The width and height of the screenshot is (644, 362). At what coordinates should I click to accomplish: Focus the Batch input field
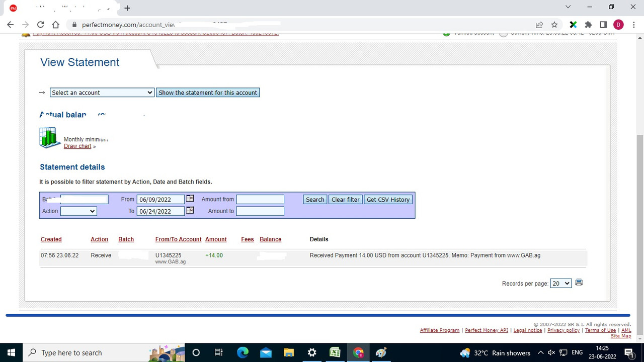84,200
